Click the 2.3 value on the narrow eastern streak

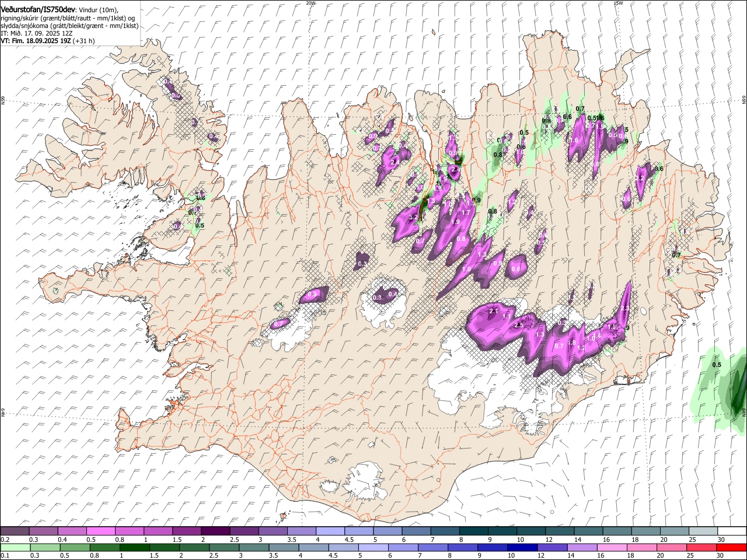pos(625,308)
